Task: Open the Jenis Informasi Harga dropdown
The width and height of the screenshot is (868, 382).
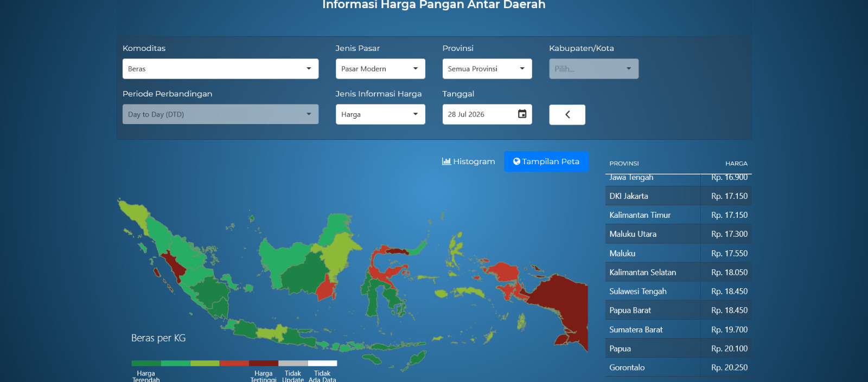Action: coord(380,114)
